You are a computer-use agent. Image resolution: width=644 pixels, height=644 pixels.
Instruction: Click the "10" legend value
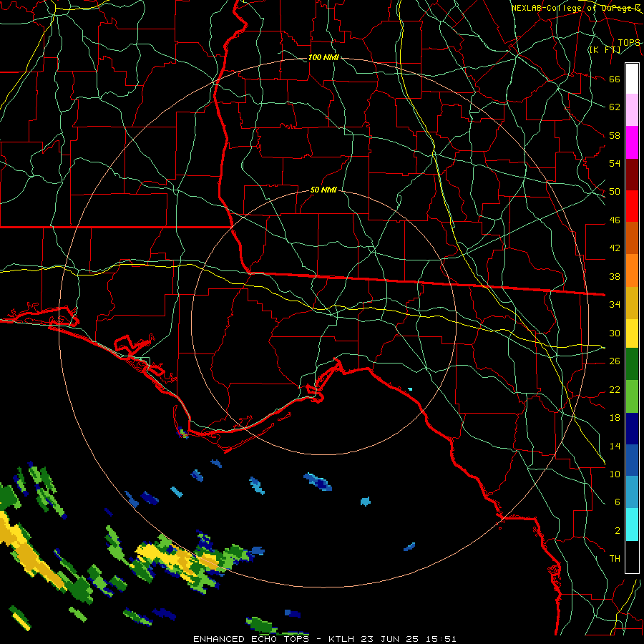click(x=615, y=474)
